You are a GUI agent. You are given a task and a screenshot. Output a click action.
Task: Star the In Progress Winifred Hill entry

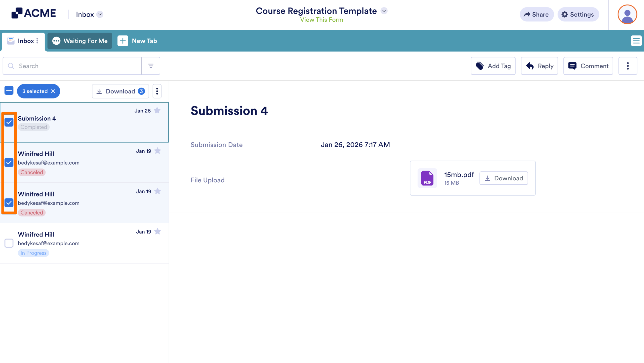coord(157,232)
